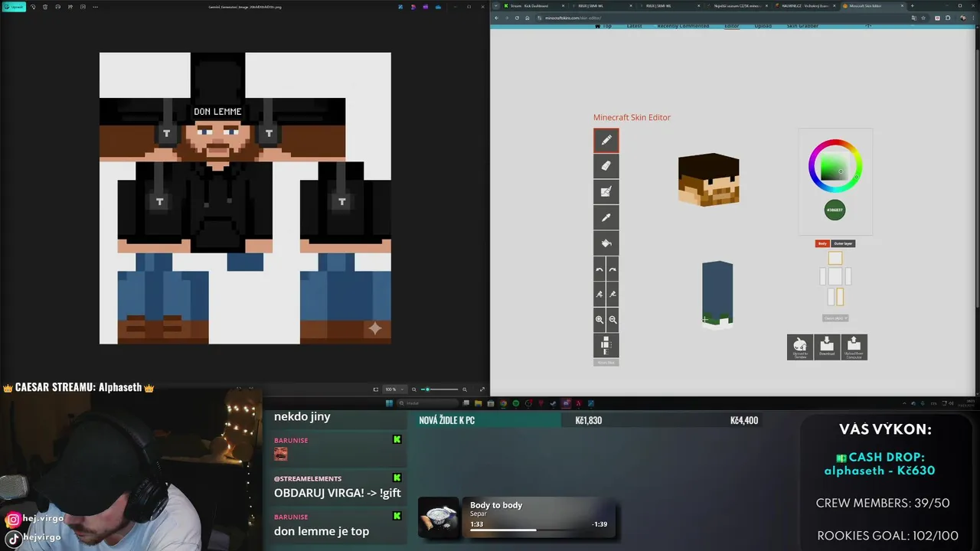
Task: Click the current color hex swatch circle
Action: coord(835,210)
